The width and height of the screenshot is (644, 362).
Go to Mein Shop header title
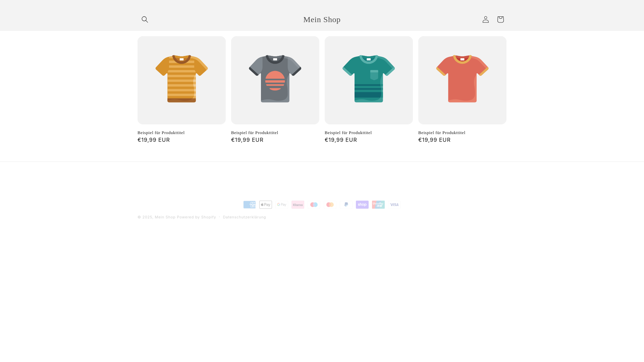click(322, 19)
